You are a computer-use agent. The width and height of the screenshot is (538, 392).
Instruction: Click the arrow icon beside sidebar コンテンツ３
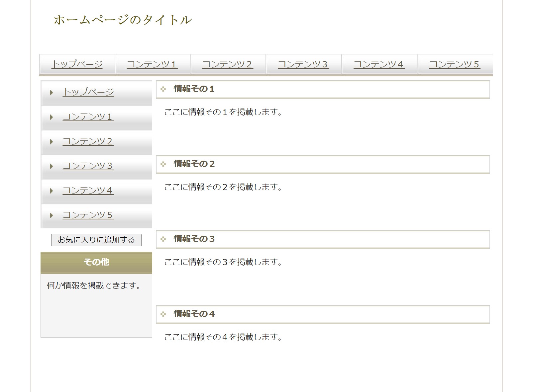tap(52, 166)
